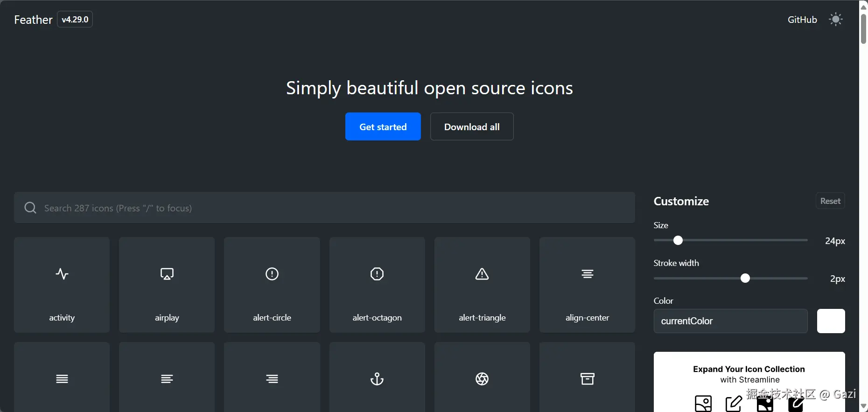This screenshot has height=412, width=868.
Task: Click the magnifier icon in the search bar
Action: [30, 208]
